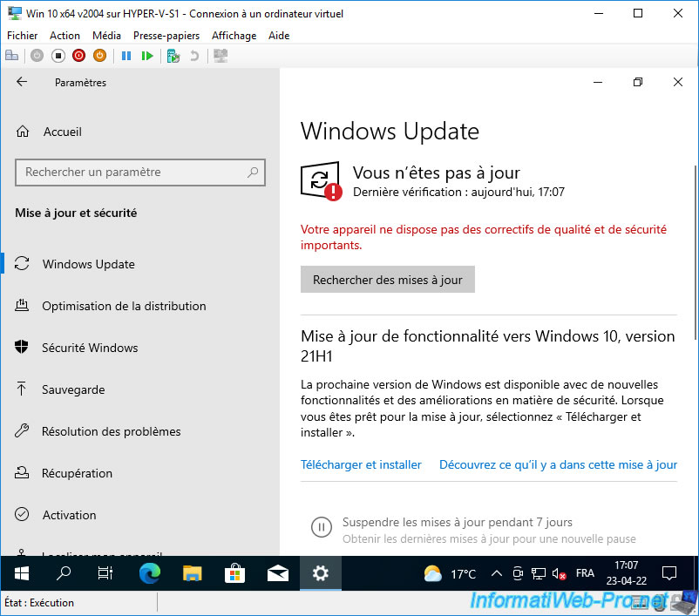This screenshot has width=699, height=616.
Task: Click the Settings gear on the taskbar
Action: [x=321, y=573]
